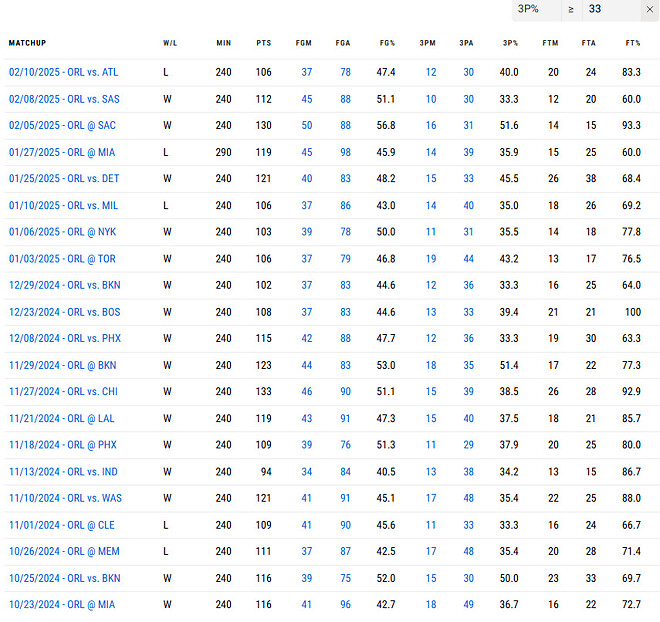
Task: Click 3PM value 13 in BOS row
Action: (431, 312)
